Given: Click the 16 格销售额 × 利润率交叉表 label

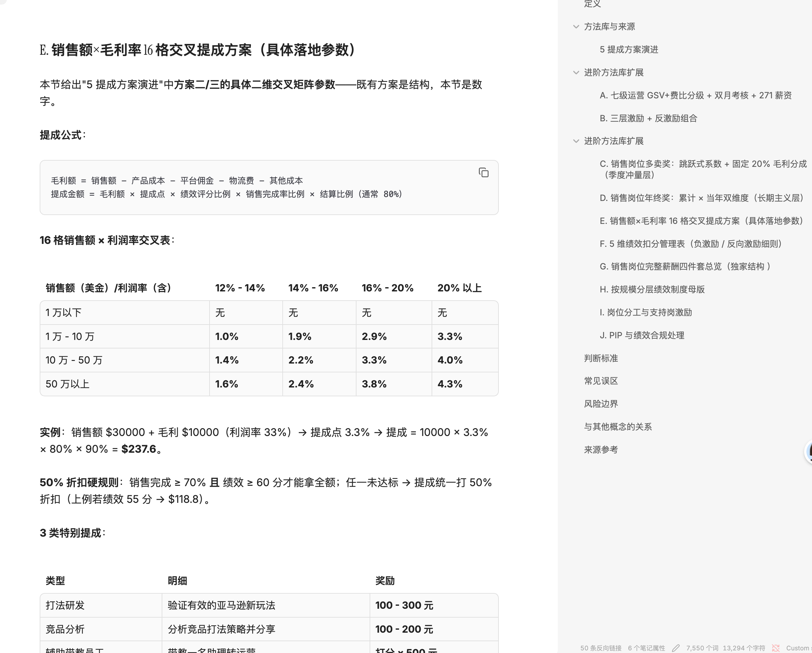Looking at the screenshot, I should (x=105, y=240).
